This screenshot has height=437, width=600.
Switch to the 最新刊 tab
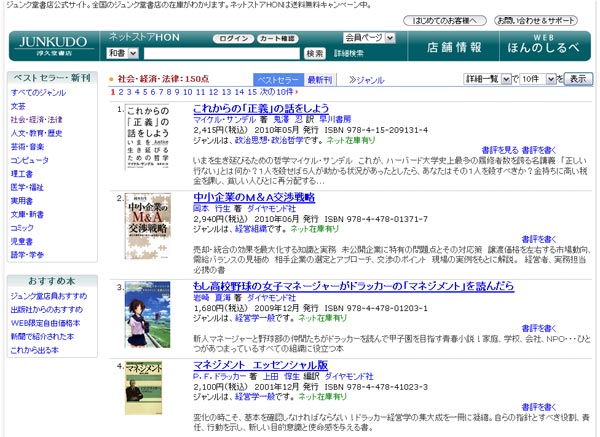pyautogui.click(x=320, y=80)
